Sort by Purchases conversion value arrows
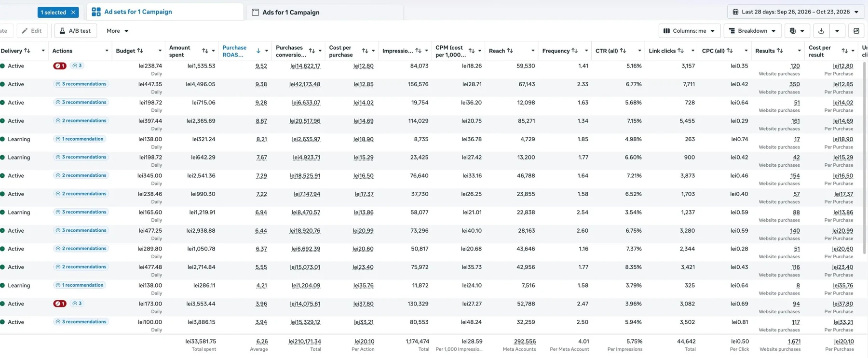Screen dimensions: 868x358 [x=312, y=51]
